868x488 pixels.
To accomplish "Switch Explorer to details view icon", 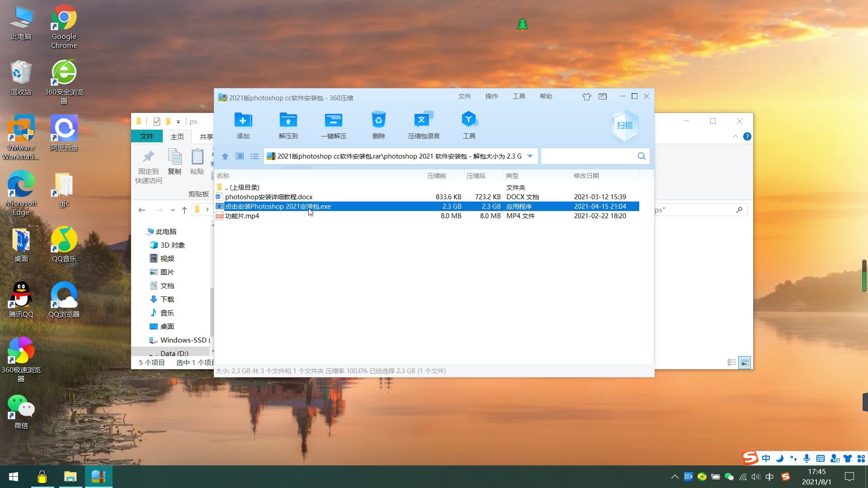I will (x=732, y=362).
